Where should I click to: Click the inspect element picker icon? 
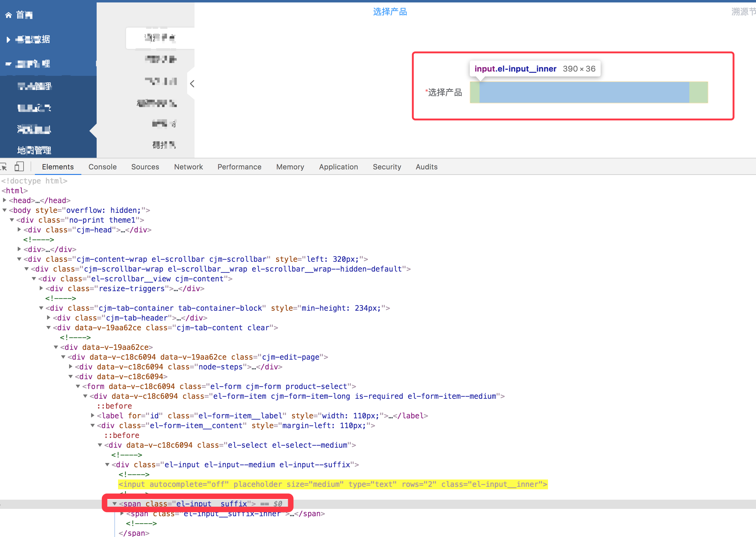[4, 167]
